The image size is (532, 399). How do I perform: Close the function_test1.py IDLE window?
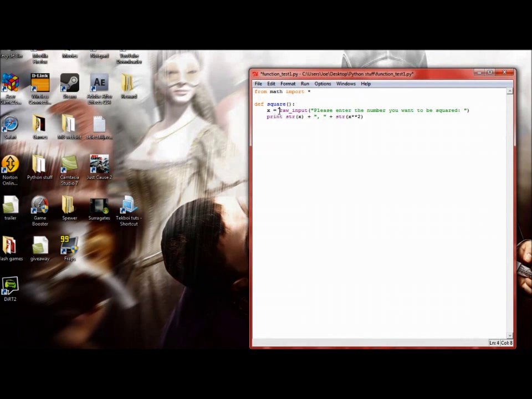(504, 72)
